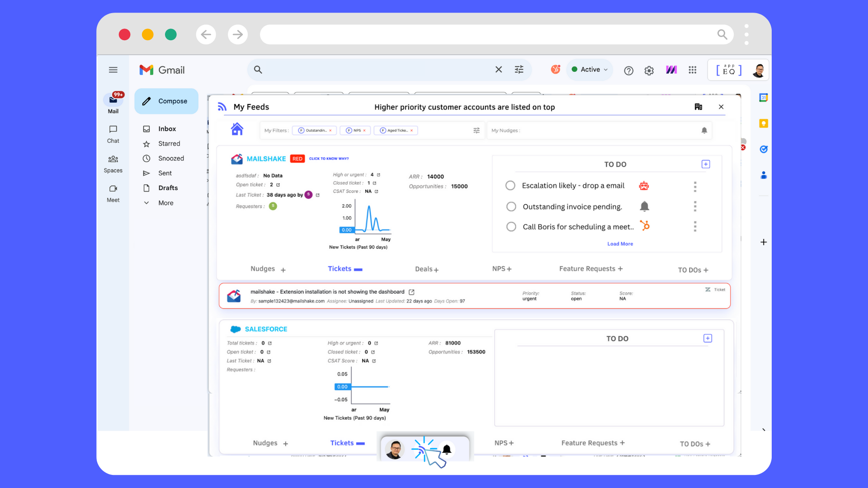Open the AppEQ extension icon near profile avatar

click(x=728, y=70)
